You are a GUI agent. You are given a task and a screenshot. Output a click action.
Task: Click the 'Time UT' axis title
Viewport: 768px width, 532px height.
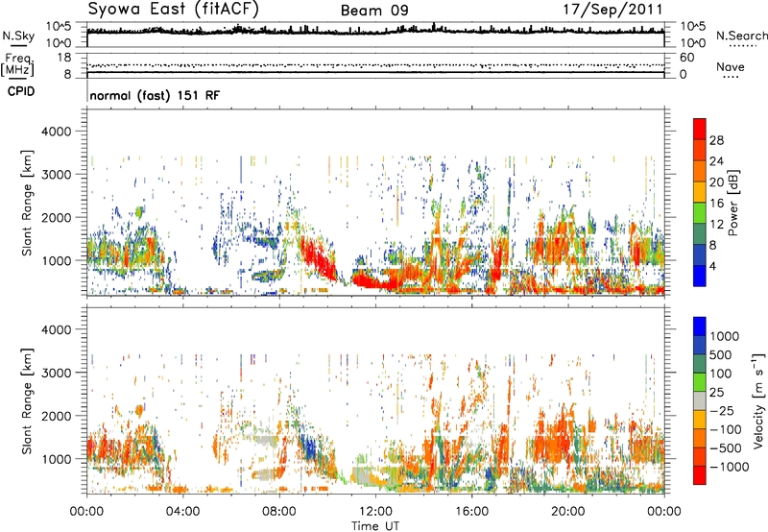(375, 526)
